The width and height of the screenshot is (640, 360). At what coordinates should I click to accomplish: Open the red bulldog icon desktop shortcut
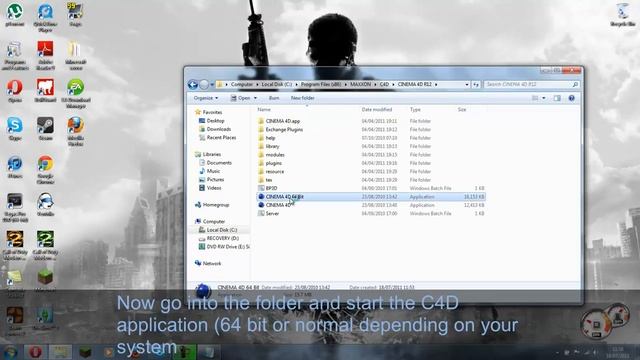(x=45, y=91)
